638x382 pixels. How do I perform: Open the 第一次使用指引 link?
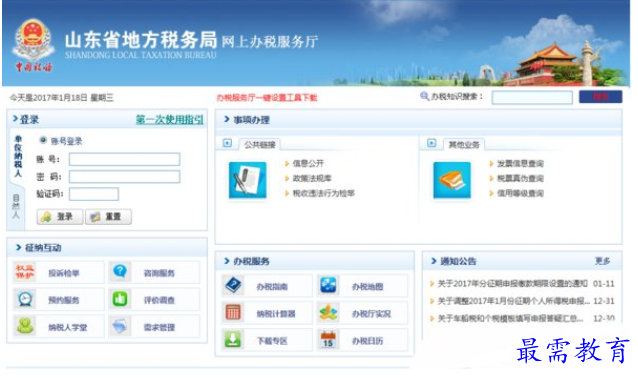click(x=170, y=120)
